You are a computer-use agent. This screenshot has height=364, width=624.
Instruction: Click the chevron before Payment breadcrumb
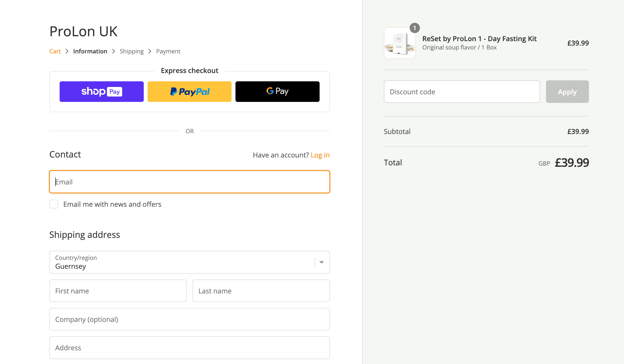150,51
